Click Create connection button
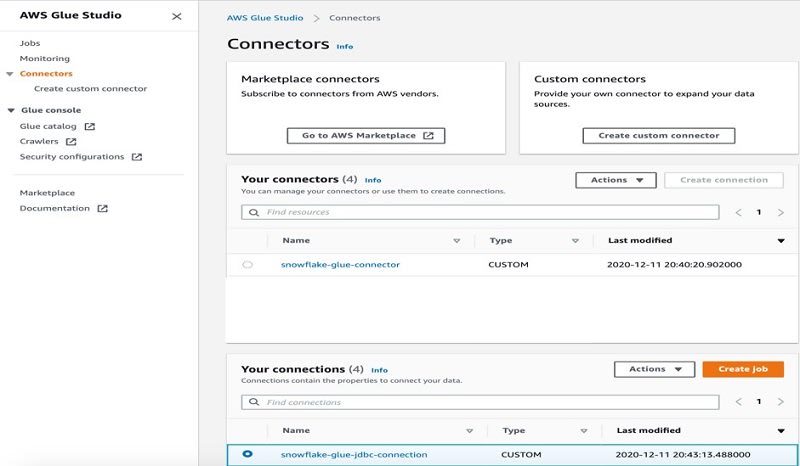Image resolution: width=800 pixels, height=466 pixels. point(723,180)
